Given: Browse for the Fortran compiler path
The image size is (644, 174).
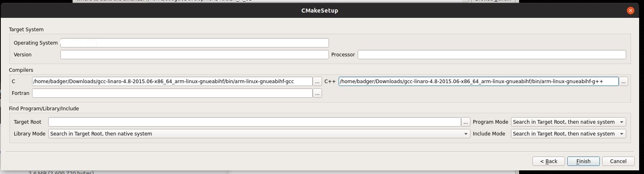Looking at the screenshot, I should coord(317,93).
